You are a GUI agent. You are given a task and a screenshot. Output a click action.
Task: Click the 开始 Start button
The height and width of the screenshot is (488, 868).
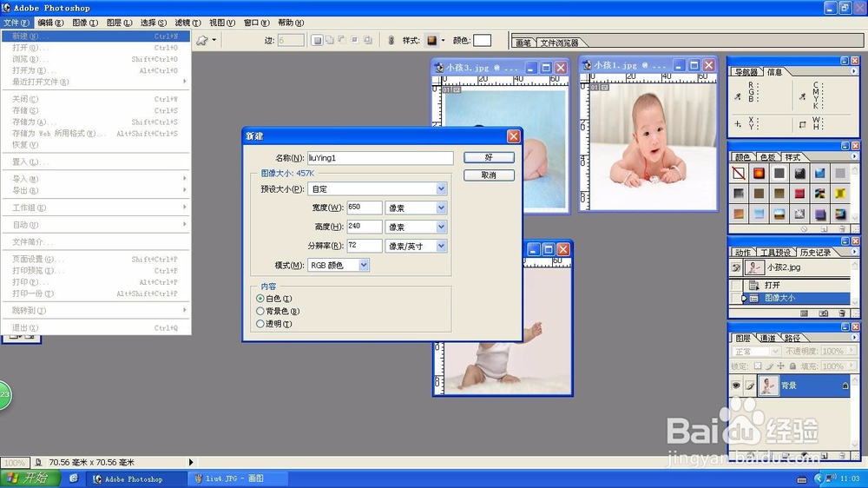coord(30,478)
